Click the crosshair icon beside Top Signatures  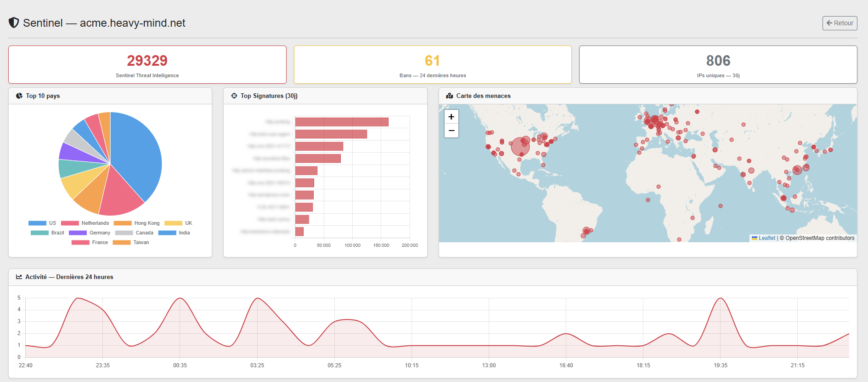click(x=234, y=96)
